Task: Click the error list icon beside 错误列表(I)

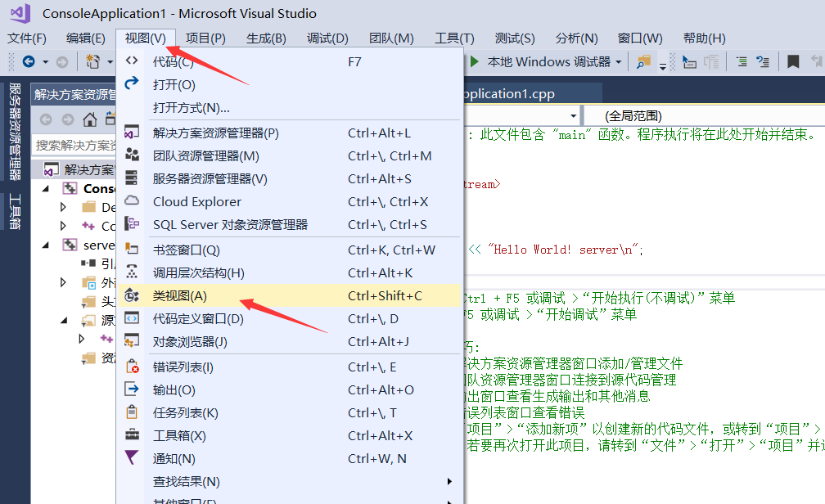Action: 132,367
